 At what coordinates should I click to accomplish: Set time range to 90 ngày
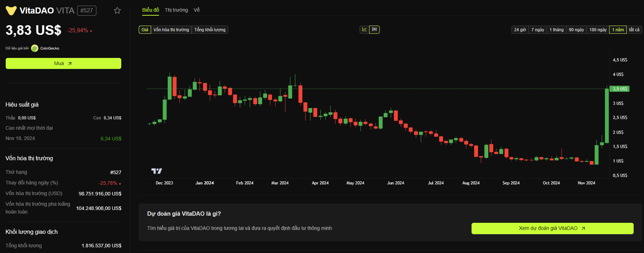pyautogui.click(x=576, y=30)
